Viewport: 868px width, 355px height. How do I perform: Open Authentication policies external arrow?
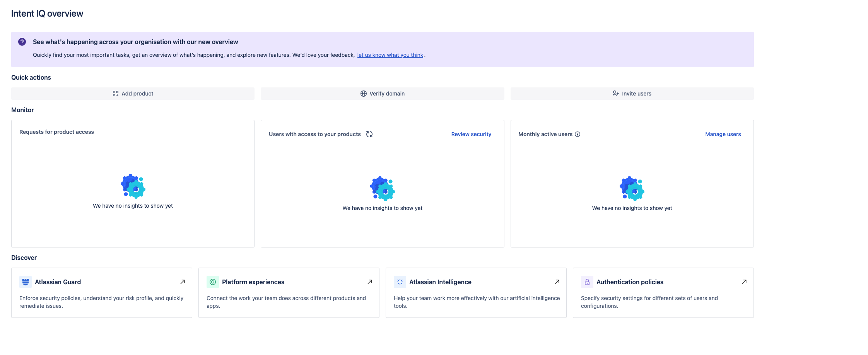coord(744,282)
